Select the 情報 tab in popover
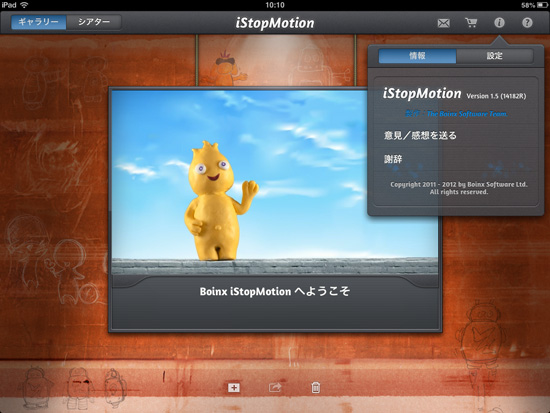 tap(417, 56)
